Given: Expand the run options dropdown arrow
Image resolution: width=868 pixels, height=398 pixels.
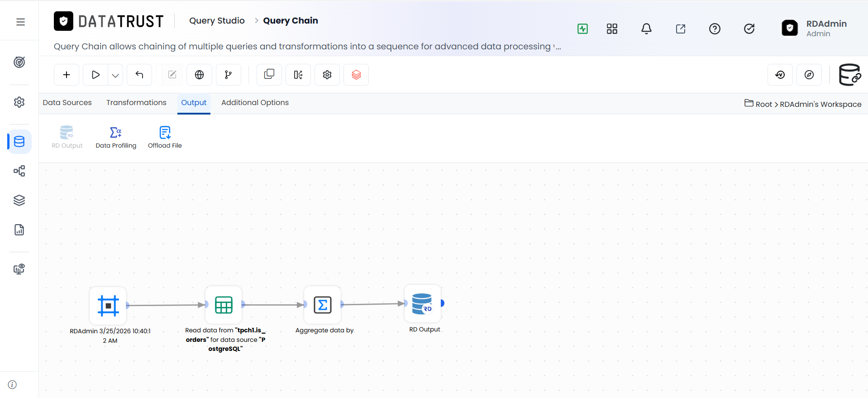Looking at the screenshot, I should click(x=115, y=75).
